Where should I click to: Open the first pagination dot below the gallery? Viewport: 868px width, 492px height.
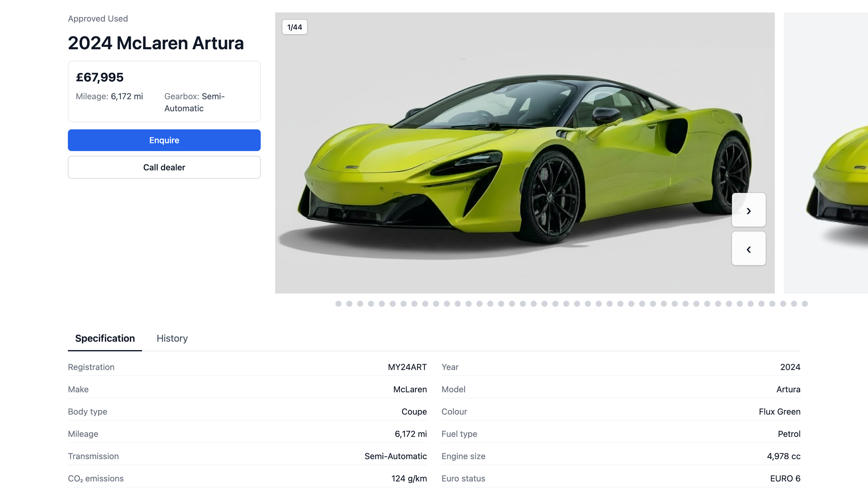(x=338, y=303)
